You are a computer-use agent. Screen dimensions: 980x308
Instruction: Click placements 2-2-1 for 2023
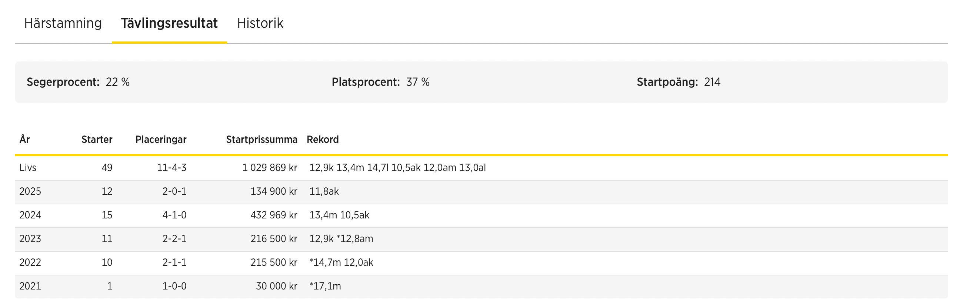point(174,239)
